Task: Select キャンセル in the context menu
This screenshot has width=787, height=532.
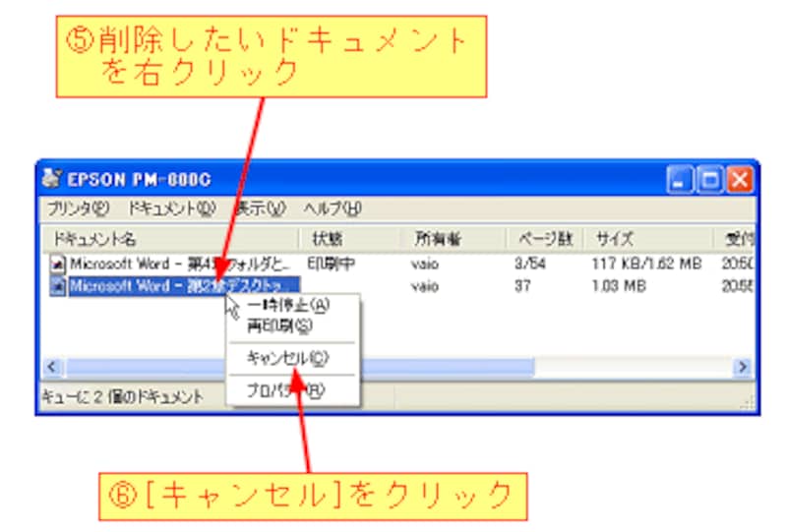Action: 287,358
